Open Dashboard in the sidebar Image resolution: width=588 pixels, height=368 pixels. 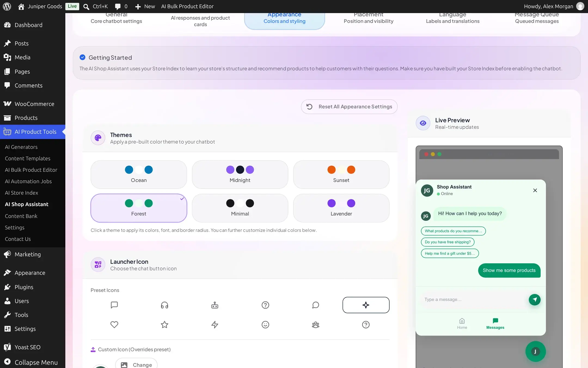pos(33,25)
